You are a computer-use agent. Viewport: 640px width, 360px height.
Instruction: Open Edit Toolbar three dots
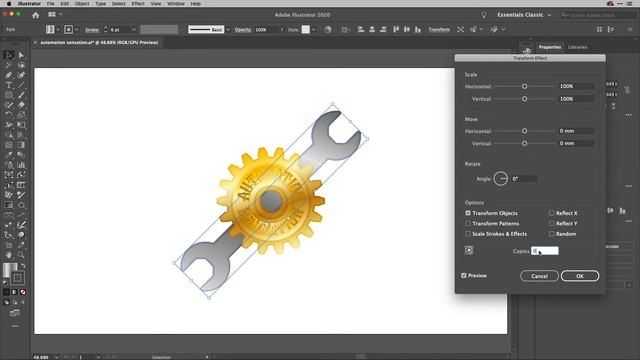coord(15,326)
